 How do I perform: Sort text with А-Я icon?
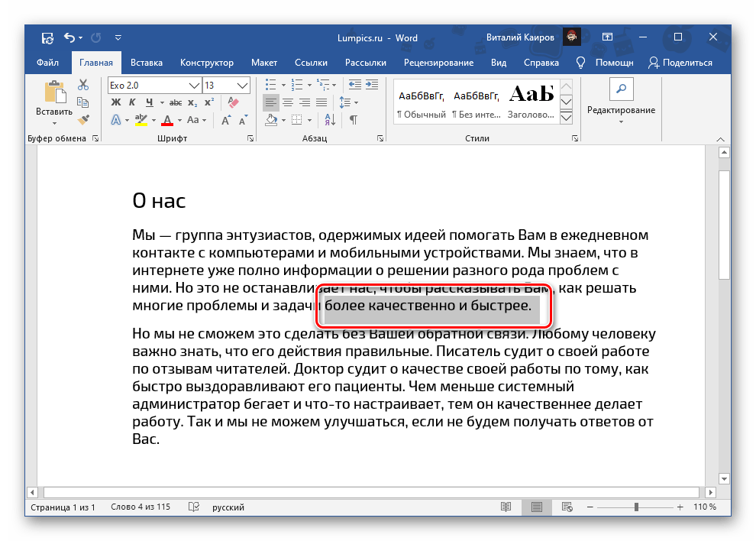[330, 120]
